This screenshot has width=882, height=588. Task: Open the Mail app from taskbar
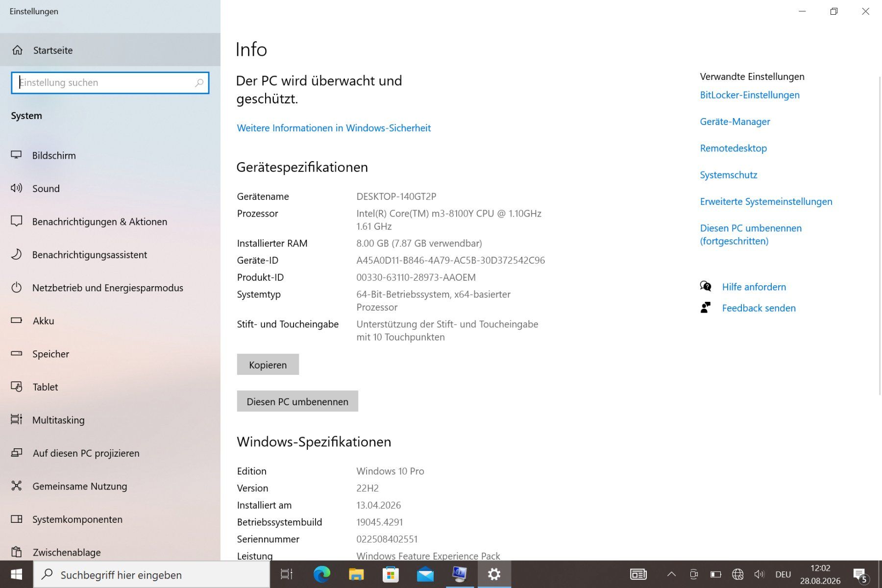(x=425, y=574)
